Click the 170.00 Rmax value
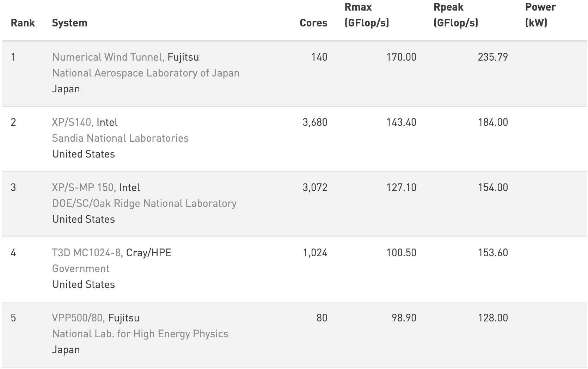This screenshot has height=369, width=588. (x=401, y=57)
